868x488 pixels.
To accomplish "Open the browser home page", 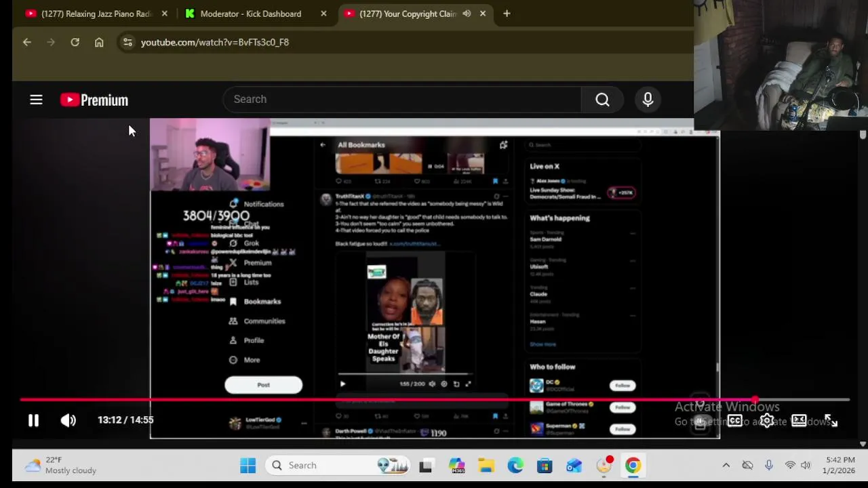I will [x=99, y=42].
